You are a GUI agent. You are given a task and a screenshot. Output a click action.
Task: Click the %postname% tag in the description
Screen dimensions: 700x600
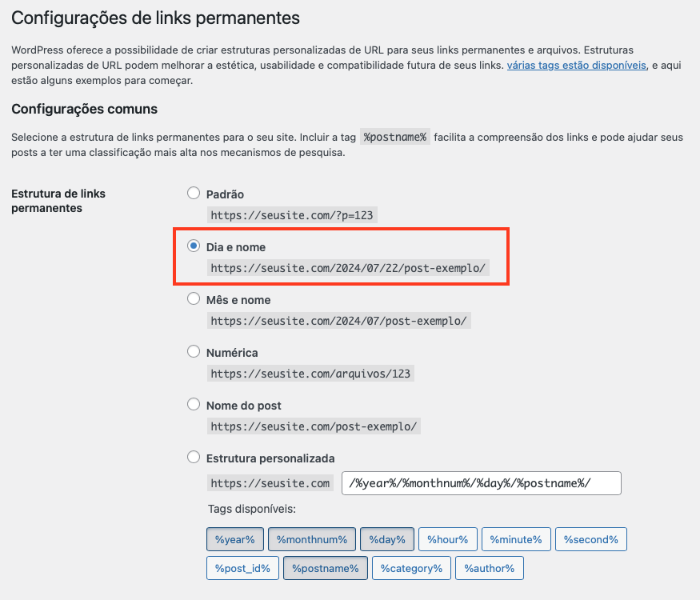pyautogui.click(x=394, y=137)
